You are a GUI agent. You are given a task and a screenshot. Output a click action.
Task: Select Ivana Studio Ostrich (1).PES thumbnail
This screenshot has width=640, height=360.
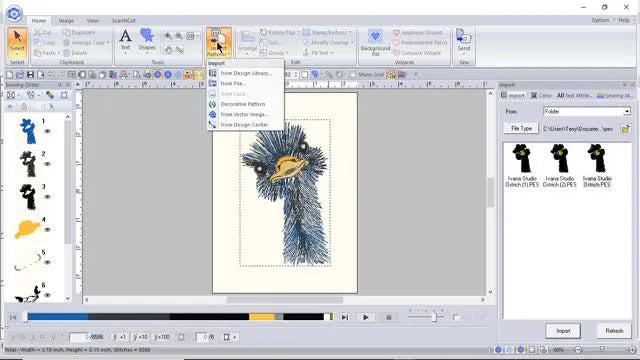[522, 165]
